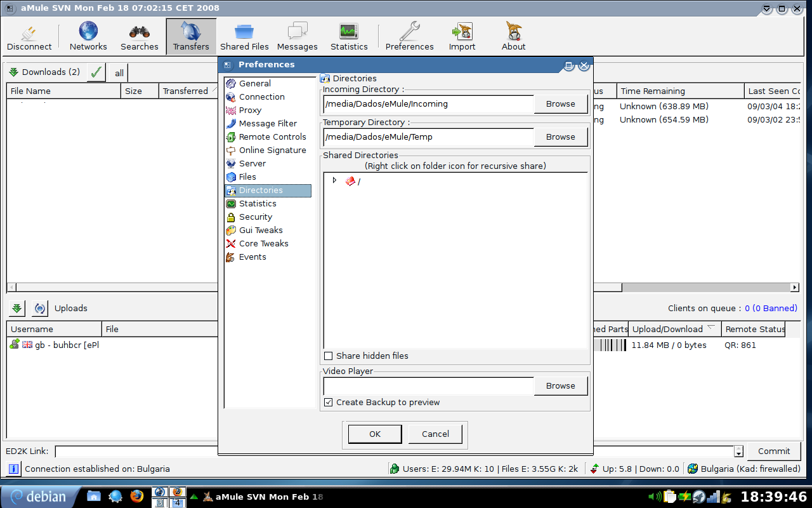Click the Commit button

[x=774, y=451]
